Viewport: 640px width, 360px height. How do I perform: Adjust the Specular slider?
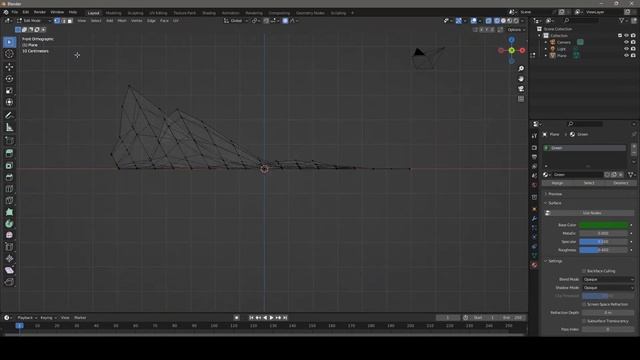coord(603,242)
